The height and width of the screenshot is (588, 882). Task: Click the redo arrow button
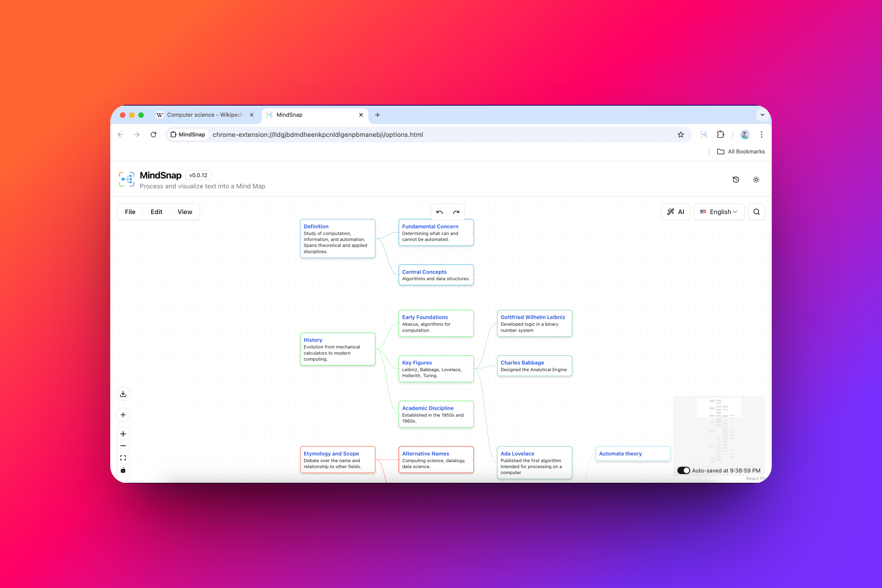456,212
